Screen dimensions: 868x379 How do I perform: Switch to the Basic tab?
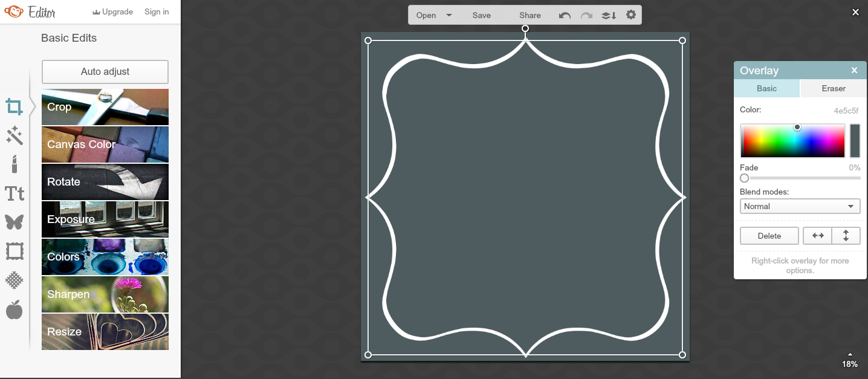[767, 88]
